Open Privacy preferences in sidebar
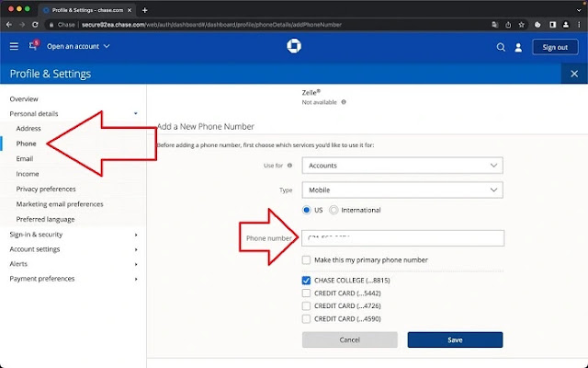 tap(46, 189)
